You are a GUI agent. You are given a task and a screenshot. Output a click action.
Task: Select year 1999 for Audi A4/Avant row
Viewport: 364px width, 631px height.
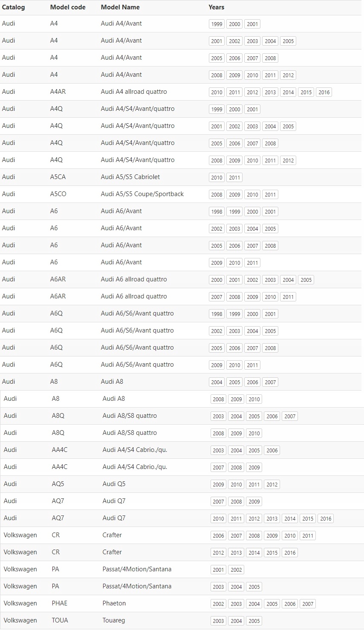pyautogui.click(x=217, y=24)
